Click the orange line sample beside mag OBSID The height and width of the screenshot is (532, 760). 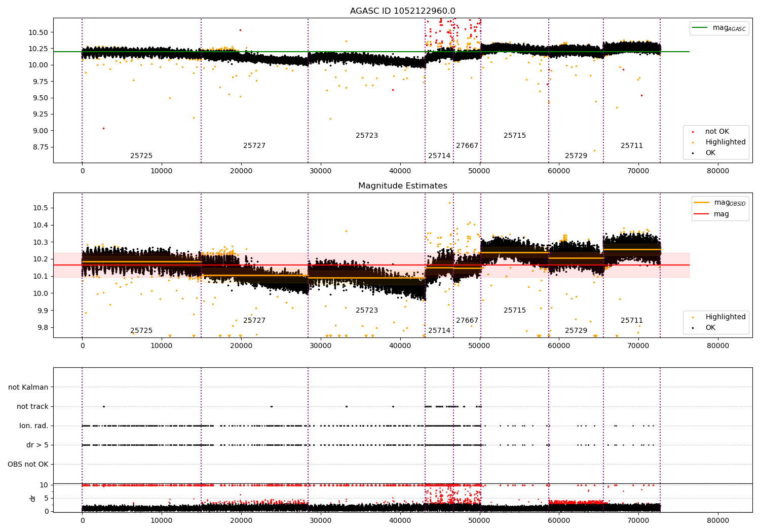(x=702, y=202)
